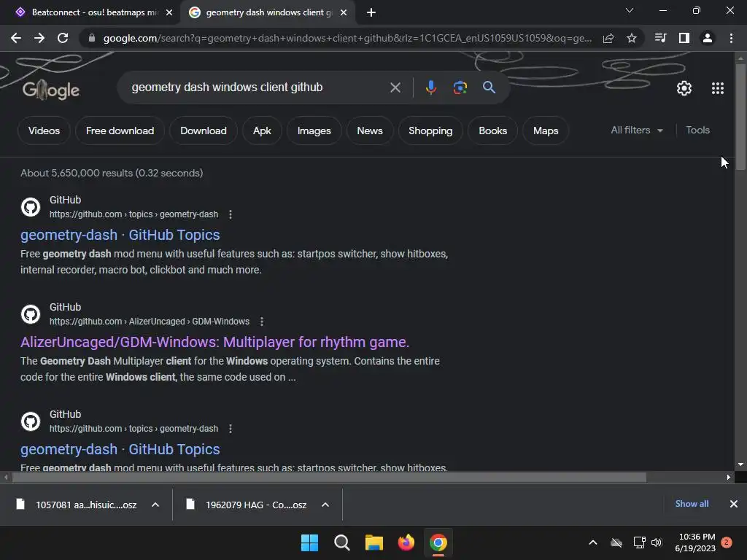The image size is (747, 560).
Task: Open Google apps grid
Action: pos(718,88)
